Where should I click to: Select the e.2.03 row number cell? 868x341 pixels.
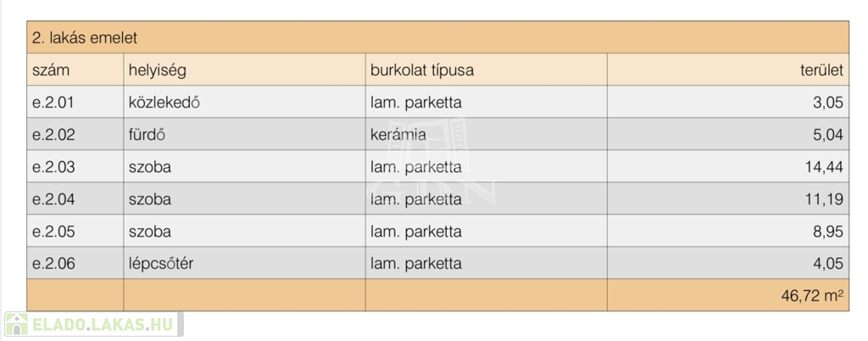[x=53, y=167]
